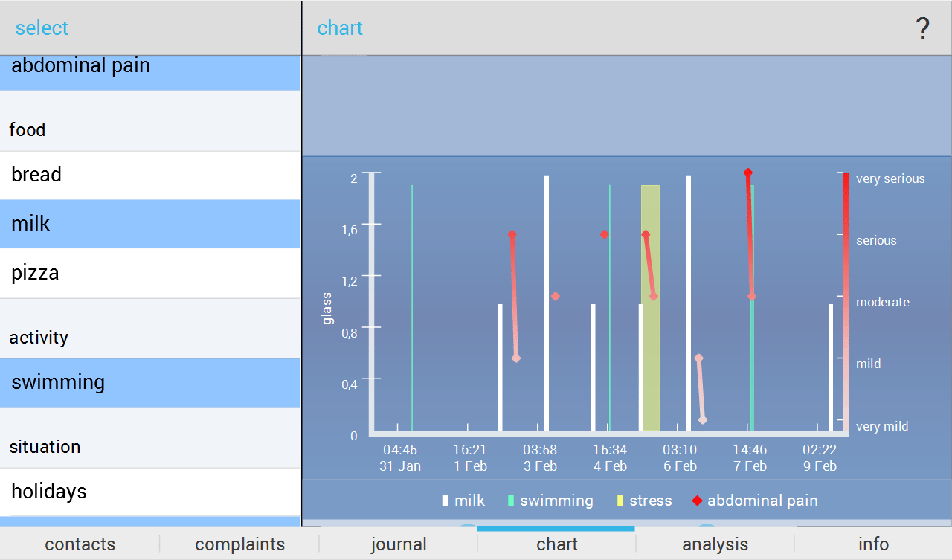Deselect swimming in the activity list
The image size is (952, 560).
pos(150,382)
